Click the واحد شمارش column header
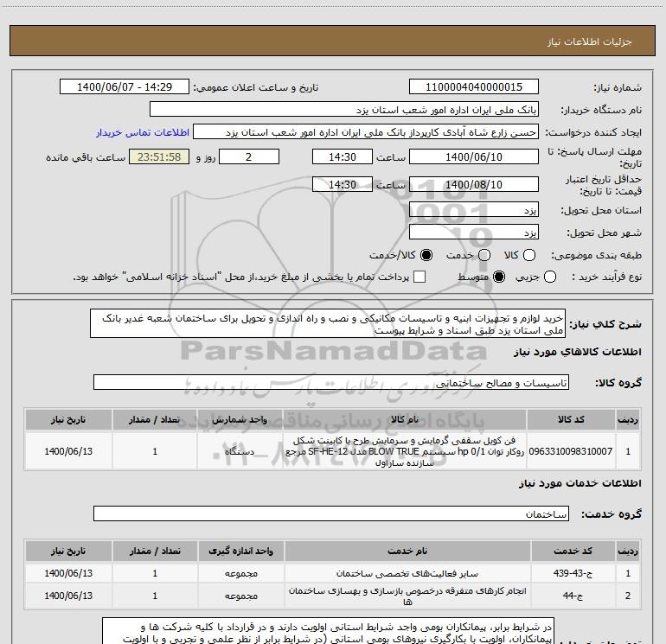The width and height of the screenshot is (666, 644). point(240,419)
